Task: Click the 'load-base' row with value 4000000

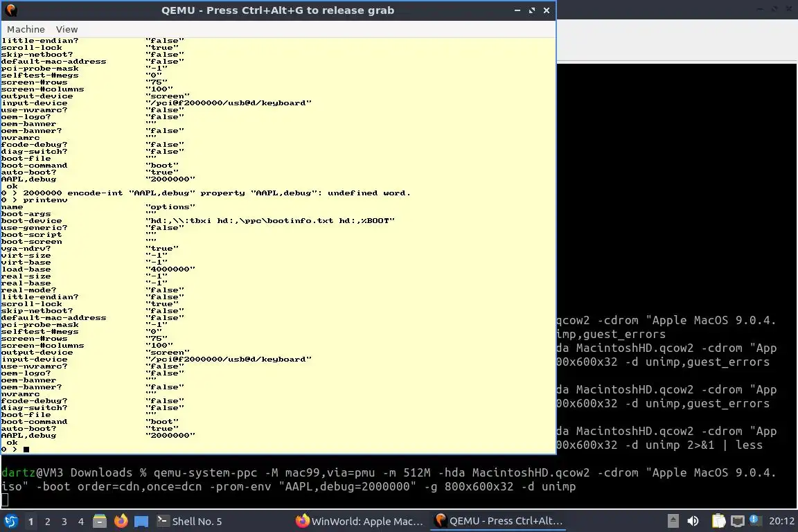Action: click(x=98, y=269)
